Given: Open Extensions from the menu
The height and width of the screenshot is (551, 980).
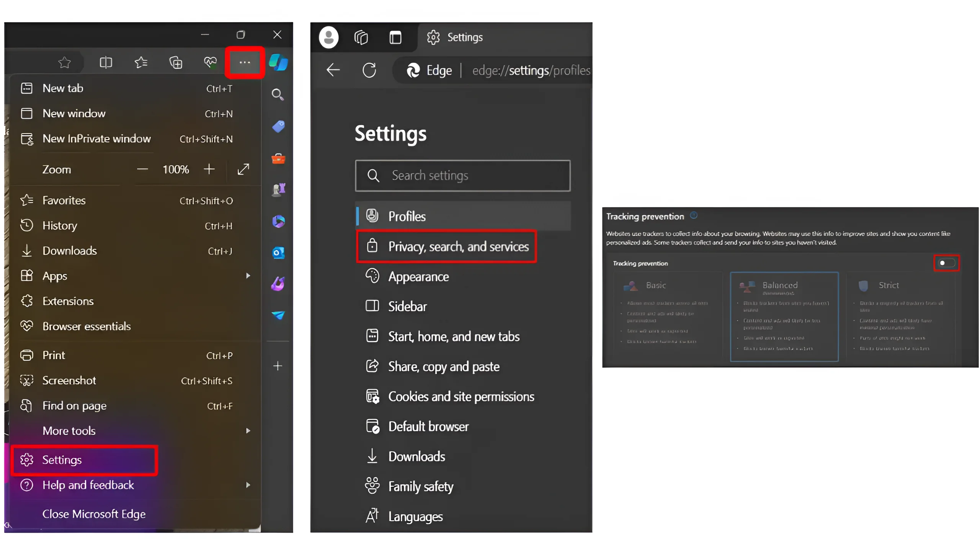Looking at the screenshot, I should pos(136,301).
